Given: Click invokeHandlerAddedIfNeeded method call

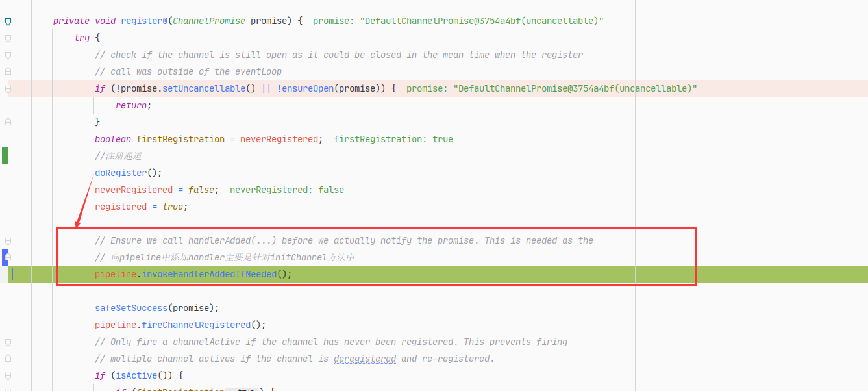Looking at the screenshot, I should point(209,274).
